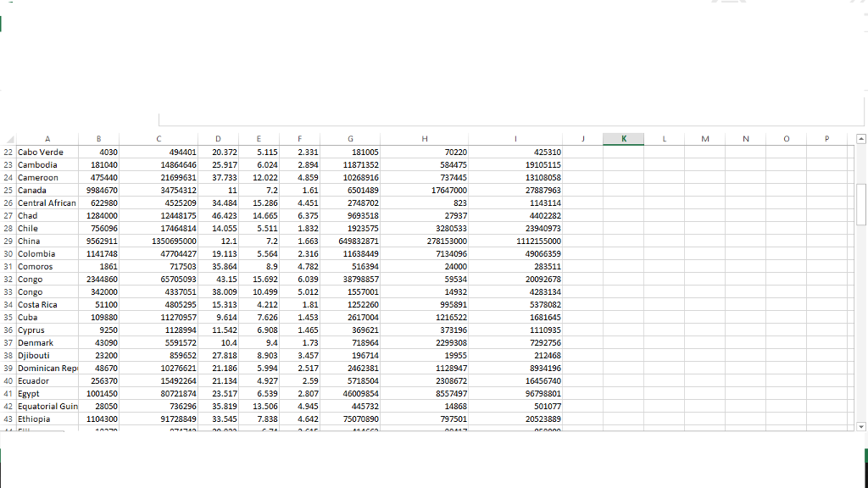Select row 37 header
Screen dimensions: 868x488
tap(8, 343)
